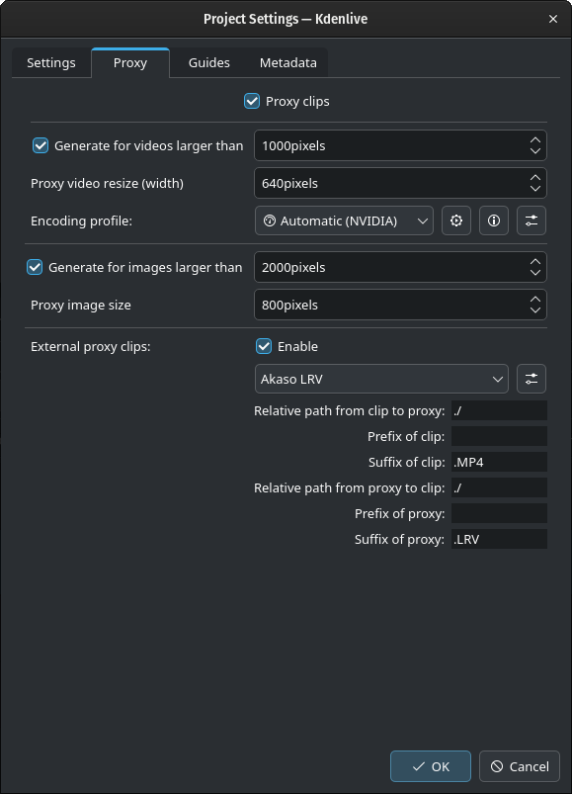572x794 pixels.
Task: Open Automatic (NVIDIA) encoding profile dropdown
Action: (x=344, y=221)
